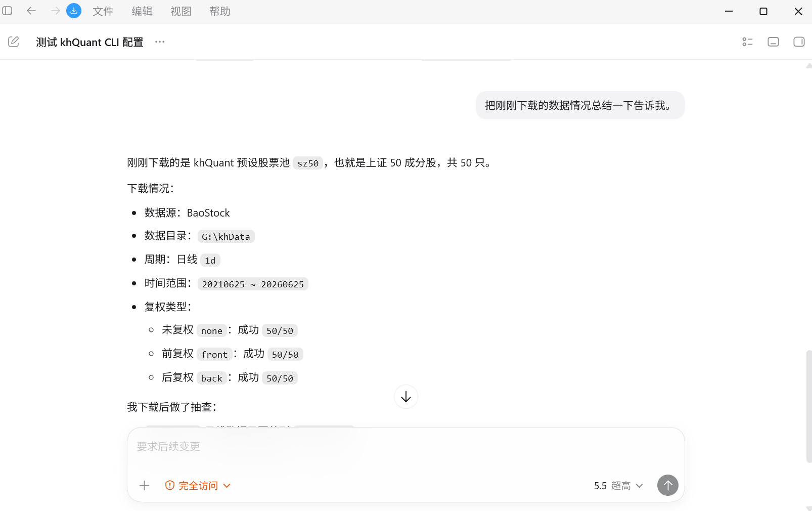
Task: Open the 5.5 超高 model dropdown
Action: coord(618,486)
